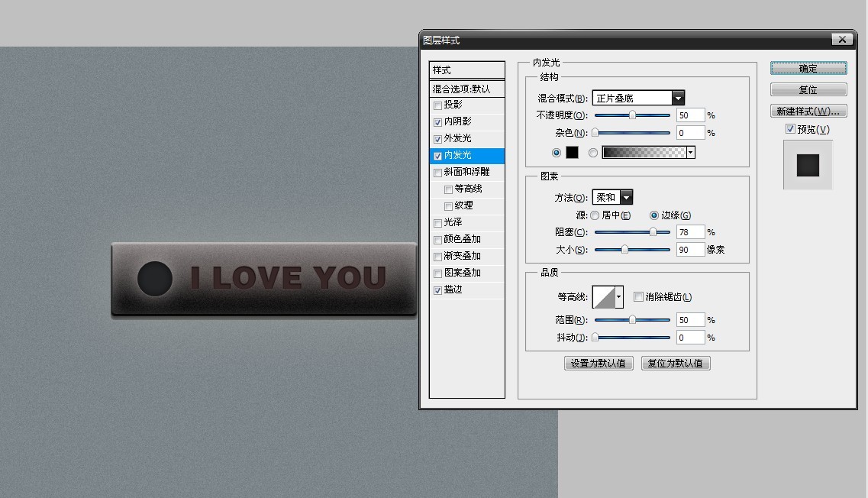This screenshot has height=498, width=868.
Task: Click the 设置为默认值 button
Action: coord(599,364)
